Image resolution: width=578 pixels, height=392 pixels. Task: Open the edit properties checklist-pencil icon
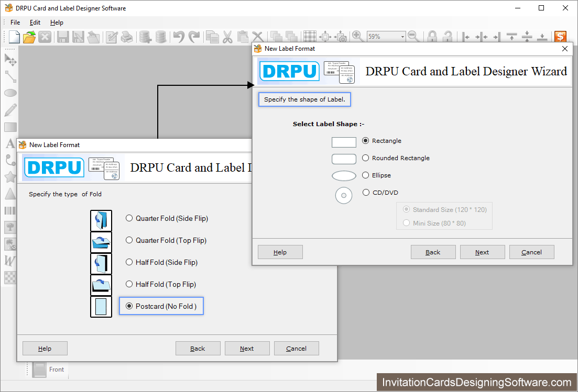pos(111,37)
